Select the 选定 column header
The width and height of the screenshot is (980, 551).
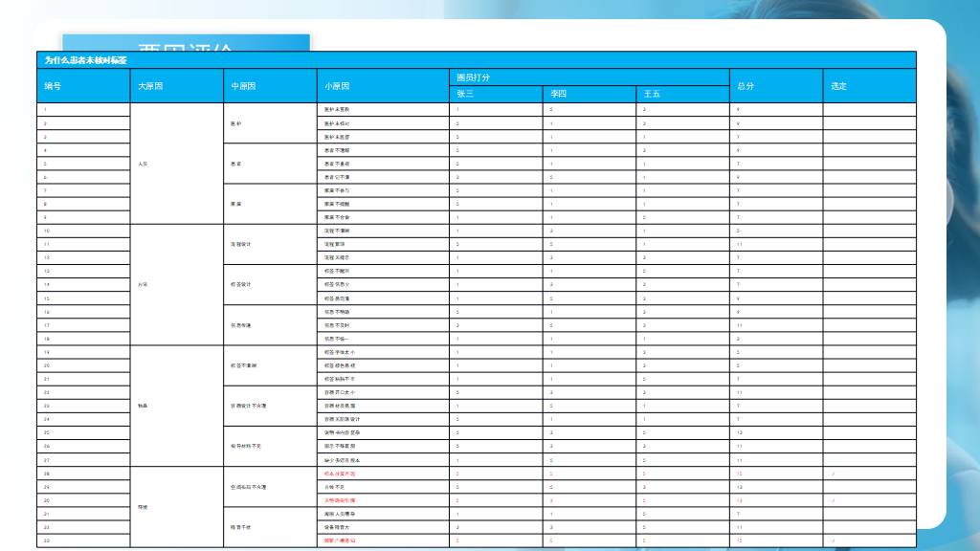coord(838,86)
